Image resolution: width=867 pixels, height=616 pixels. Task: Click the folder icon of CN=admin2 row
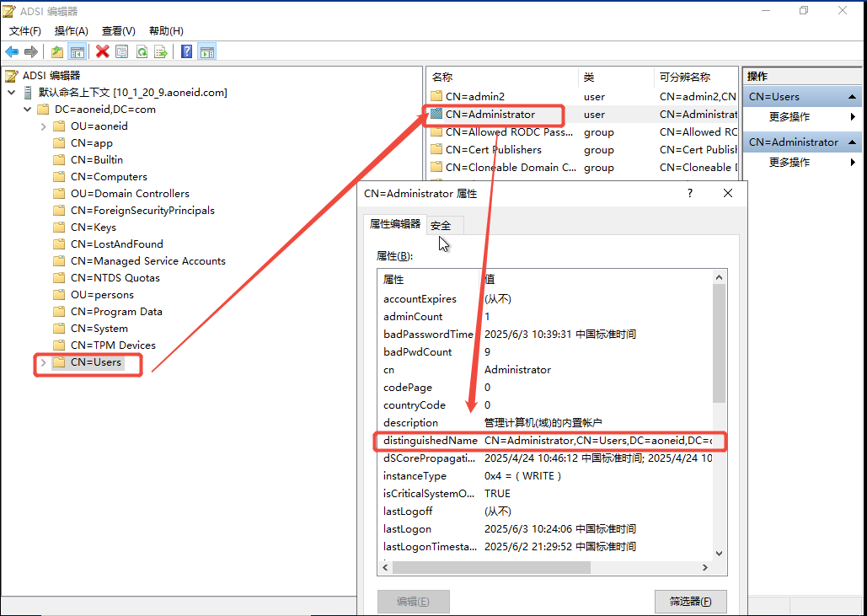[x=436, y=96]
